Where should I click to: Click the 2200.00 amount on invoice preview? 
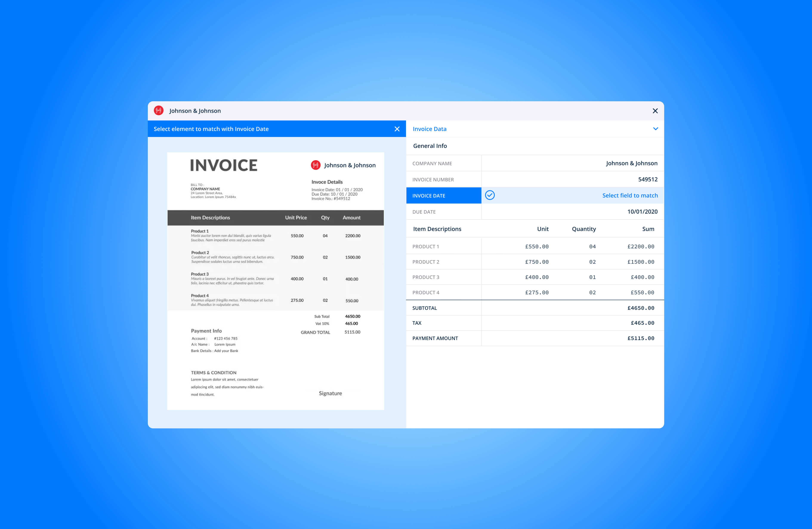[352, 236]
